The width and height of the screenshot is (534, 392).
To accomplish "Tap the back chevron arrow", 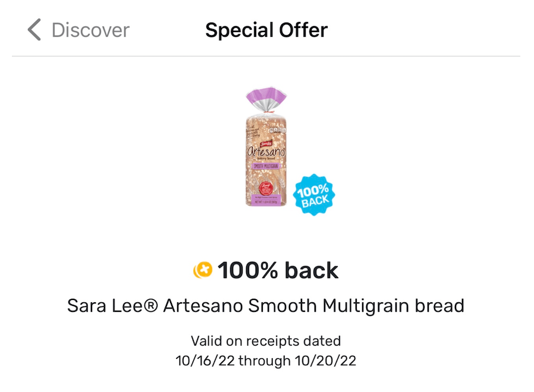I will [34, 30].
